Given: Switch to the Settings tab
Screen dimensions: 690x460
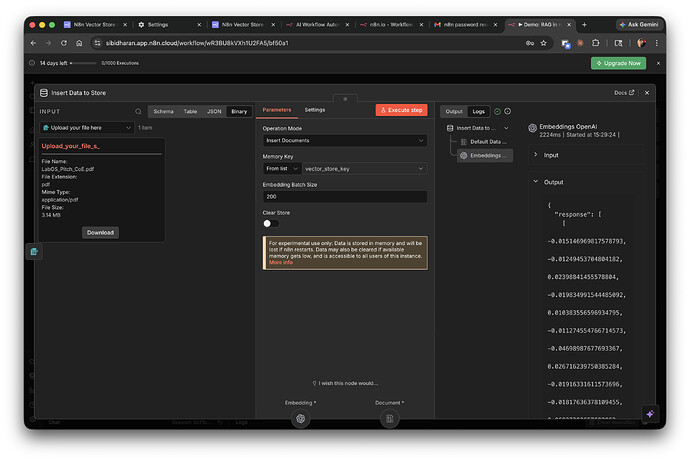Looking at the screenshot, I should click(x=315, y=110).
